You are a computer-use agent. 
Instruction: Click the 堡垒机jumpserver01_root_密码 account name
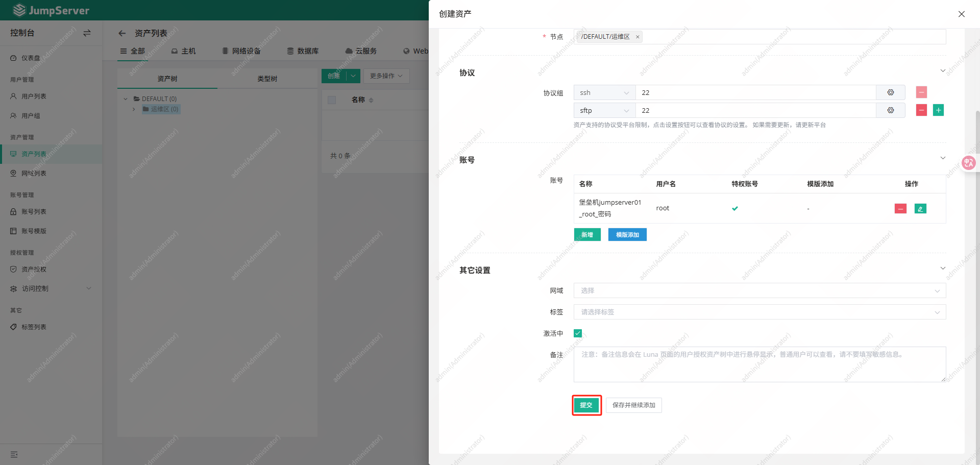(610, 208)
